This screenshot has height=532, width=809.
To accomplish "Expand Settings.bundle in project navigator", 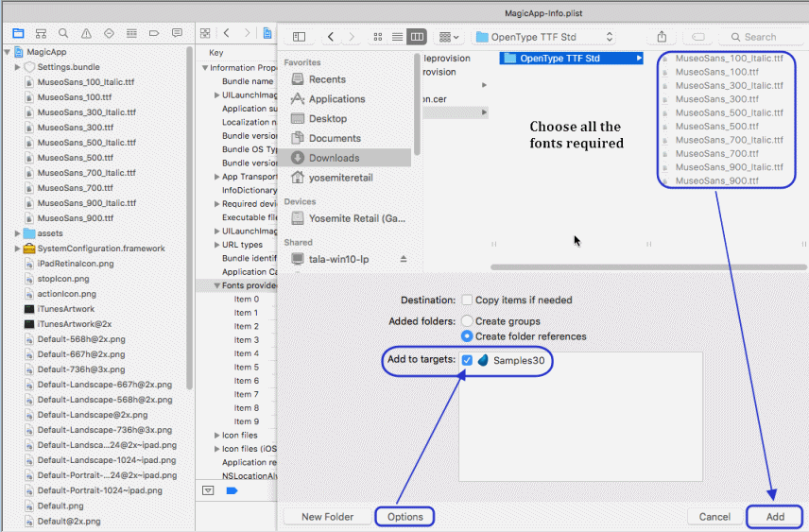I will coord(18,67).
